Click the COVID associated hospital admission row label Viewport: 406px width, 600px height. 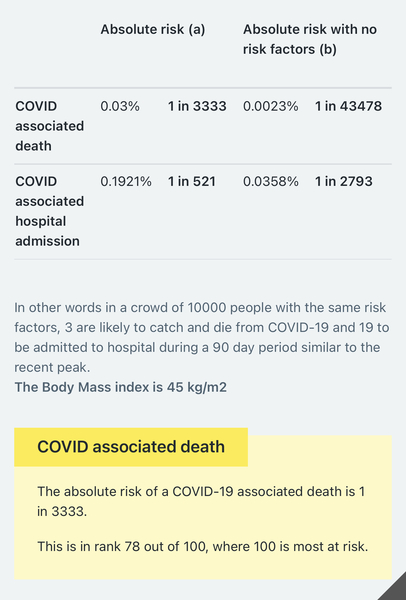coord(50,211)
